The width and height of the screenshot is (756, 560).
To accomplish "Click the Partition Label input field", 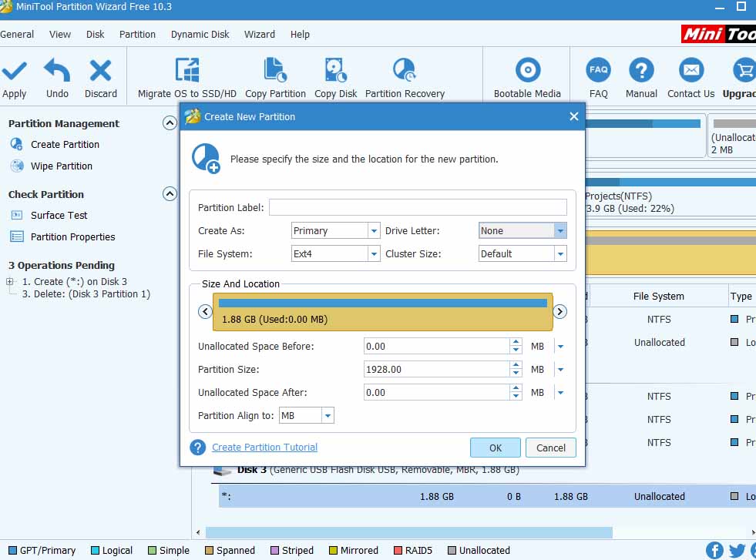I will (418, 208).
